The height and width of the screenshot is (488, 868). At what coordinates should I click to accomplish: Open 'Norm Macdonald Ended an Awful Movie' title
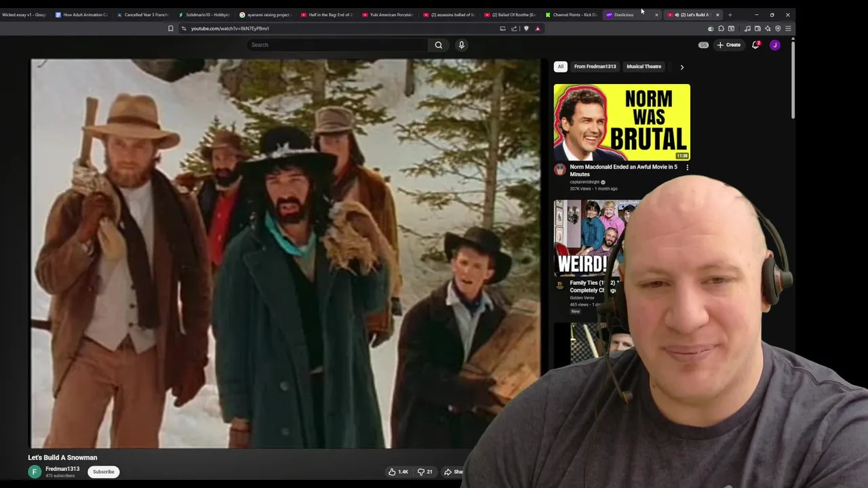(623, 170)
